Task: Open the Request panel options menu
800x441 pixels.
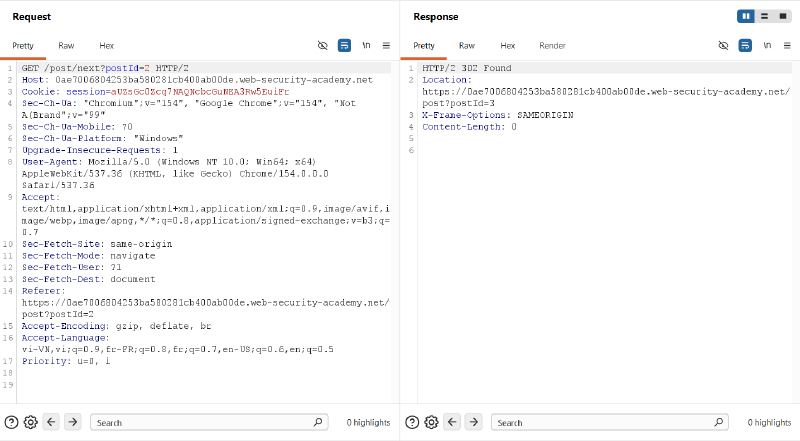Action: coord(386,45)
